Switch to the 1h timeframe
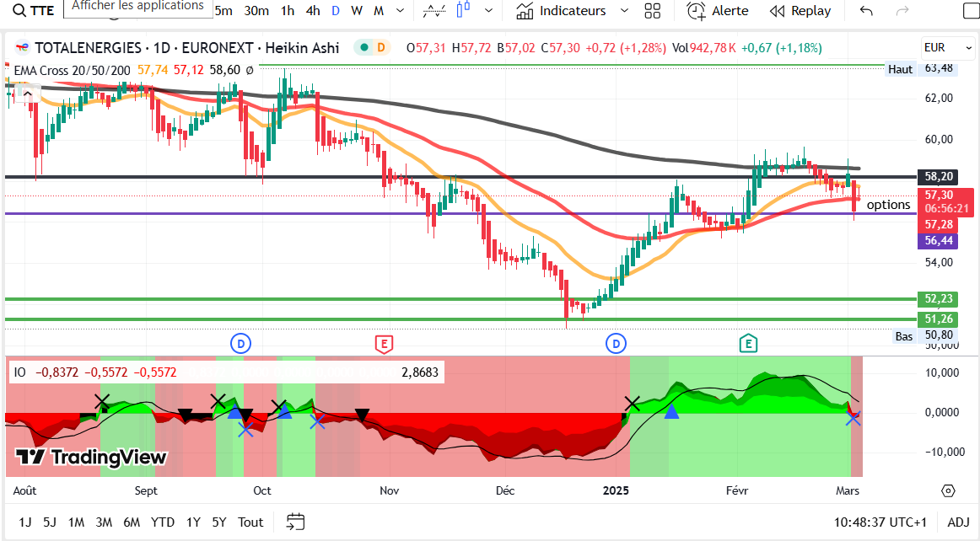The image size is (980, 541). point(288,11)
